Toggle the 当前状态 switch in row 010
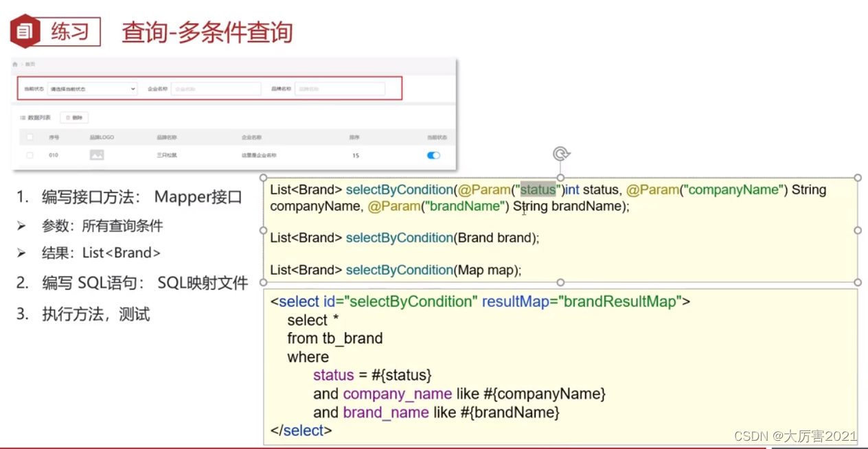Viewport: 868px width, 449px height. (x=433, y=155)
